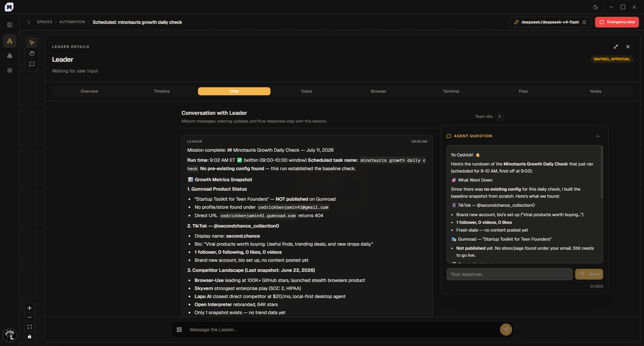The image size is (644, 346).
Task: Minimize the Leader details panel
Action: point(616,47)
